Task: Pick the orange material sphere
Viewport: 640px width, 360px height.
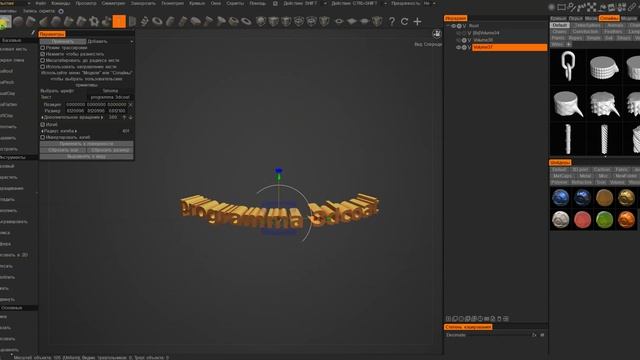Action: [x=627, y=220]
